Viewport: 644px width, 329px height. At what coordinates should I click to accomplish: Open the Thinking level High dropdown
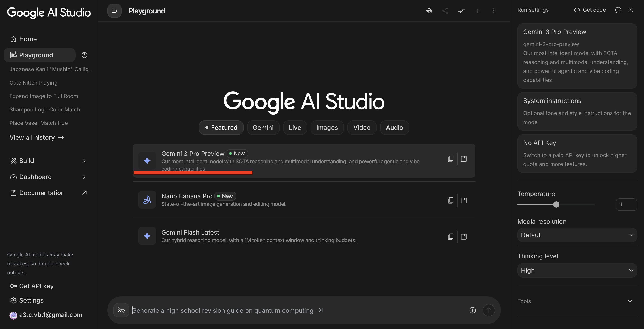[577, 270]
